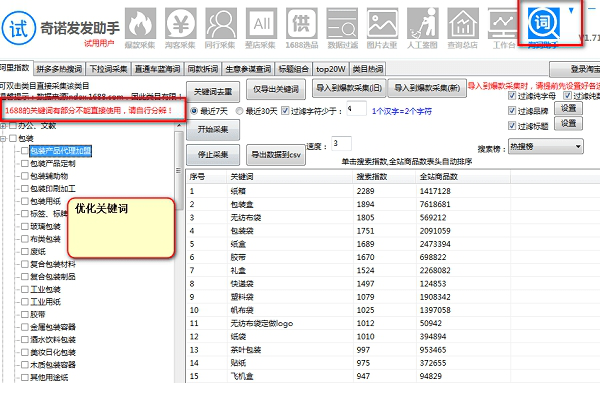The height and width of the screenshot is (398, 600).
Task: Select the 最近30天 radio button
Action: (x=239, y=111)
